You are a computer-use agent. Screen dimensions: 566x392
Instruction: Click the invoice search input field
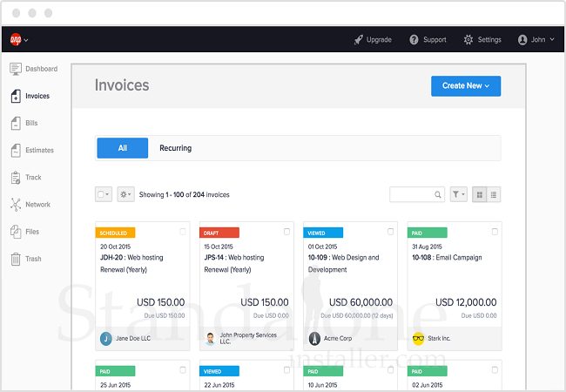tap(417, 194)
